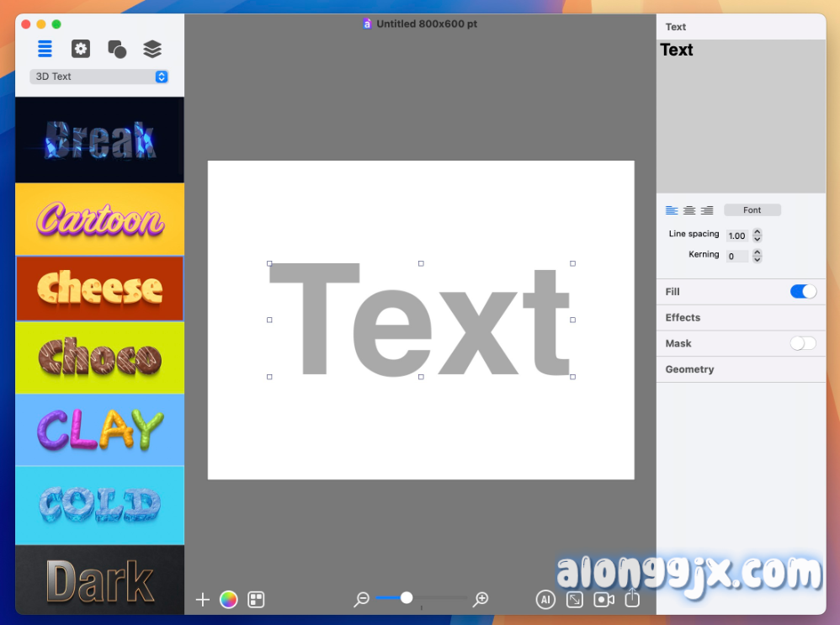Click the plus add button

202,600
